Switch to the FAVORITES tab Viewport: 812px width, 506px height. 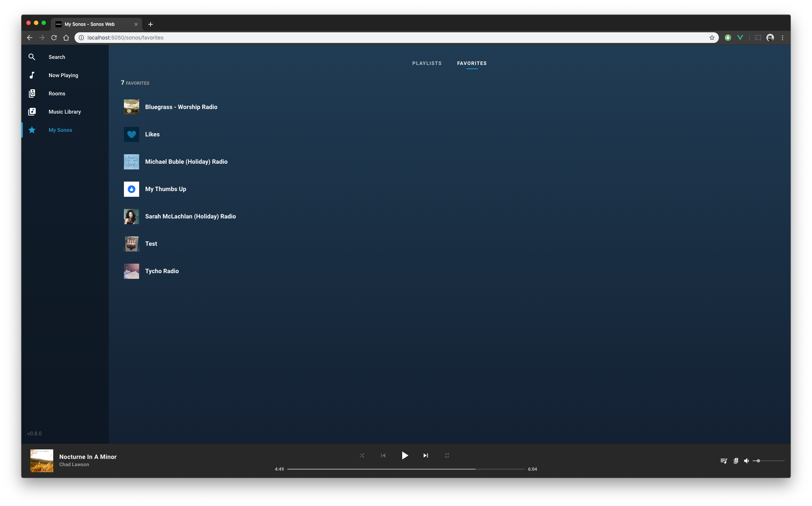click(x=471, y=63)
